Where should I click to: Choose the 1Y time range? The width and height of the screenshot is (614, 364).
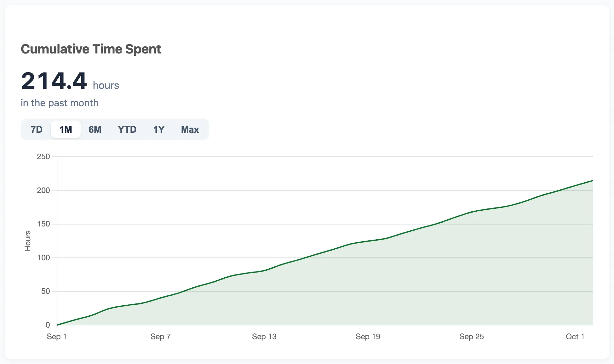(159, 129)
